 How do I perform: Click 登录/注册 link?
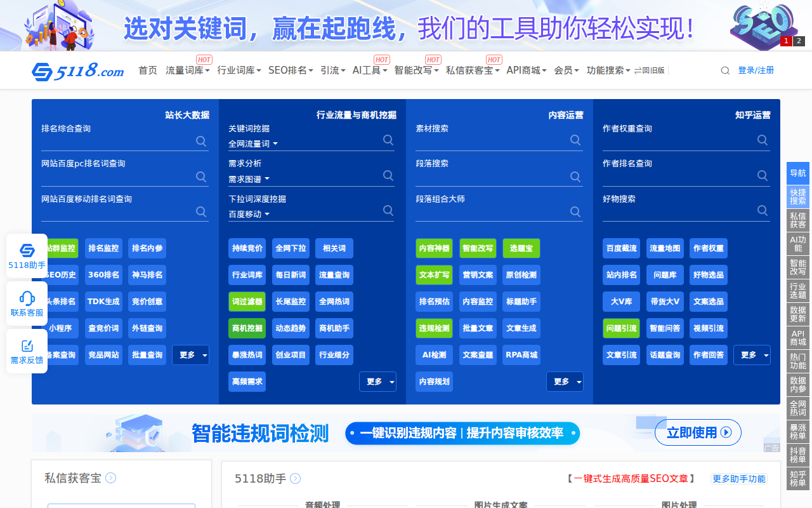tap(756, 70)
